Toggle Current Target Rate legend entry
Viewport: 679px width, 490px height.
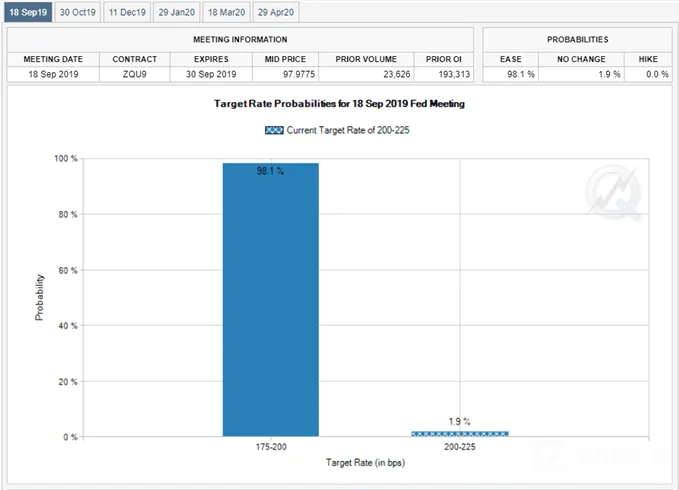pyautogui.click(x=337, y=130)
